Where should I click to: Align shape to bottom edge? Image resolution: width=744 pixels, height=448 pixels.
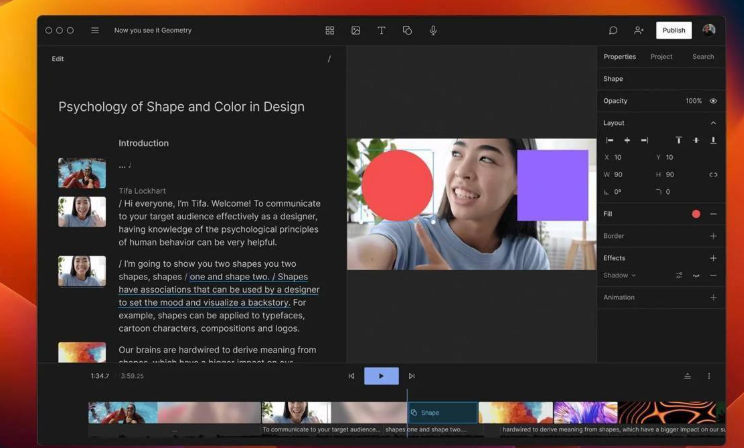(x=713, y=140)
